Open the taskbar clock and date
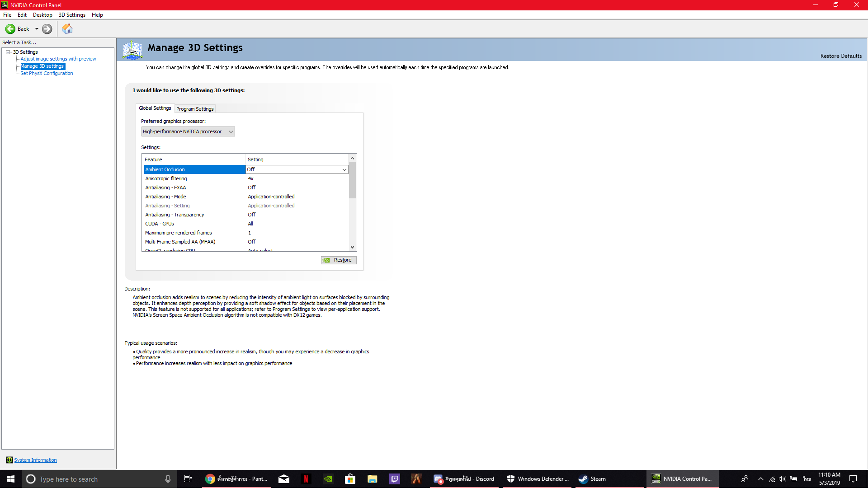 (x=830, y=479)
